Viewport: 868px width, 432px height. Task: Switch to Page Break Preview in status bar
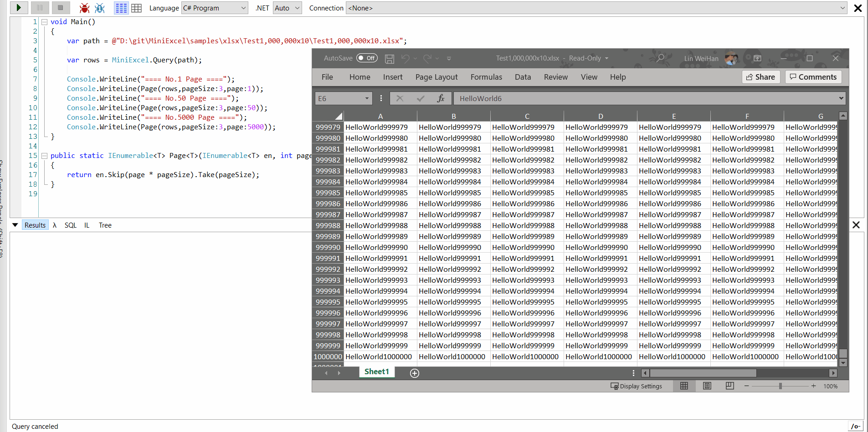point(729,386)
